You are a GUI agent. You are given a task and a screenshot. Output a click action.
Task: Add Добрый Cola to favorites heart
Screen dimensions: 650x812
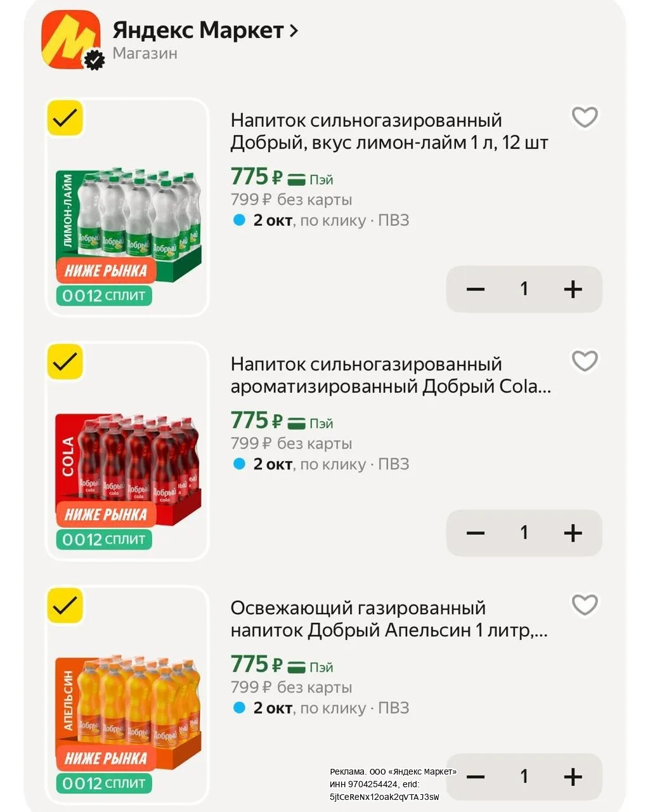click(585, 361)
